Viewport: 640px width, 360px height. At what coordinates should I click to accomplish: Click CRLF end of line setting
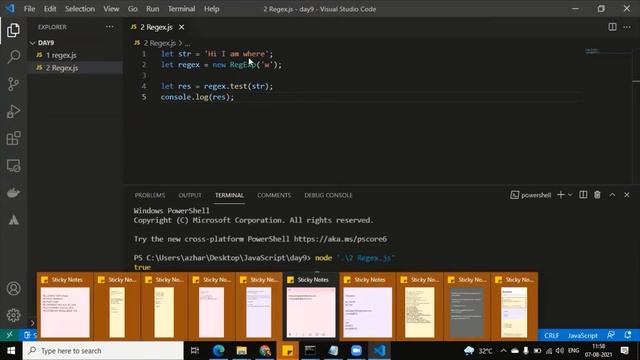point(551,336)
